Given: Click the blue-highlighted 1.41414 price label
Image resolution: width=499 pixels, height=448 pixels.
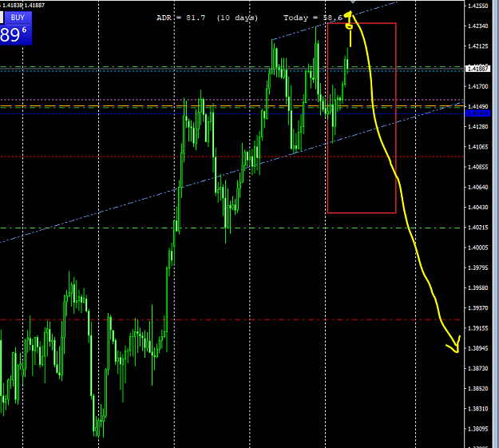Looking at the screenshot, I should point(478,113).
